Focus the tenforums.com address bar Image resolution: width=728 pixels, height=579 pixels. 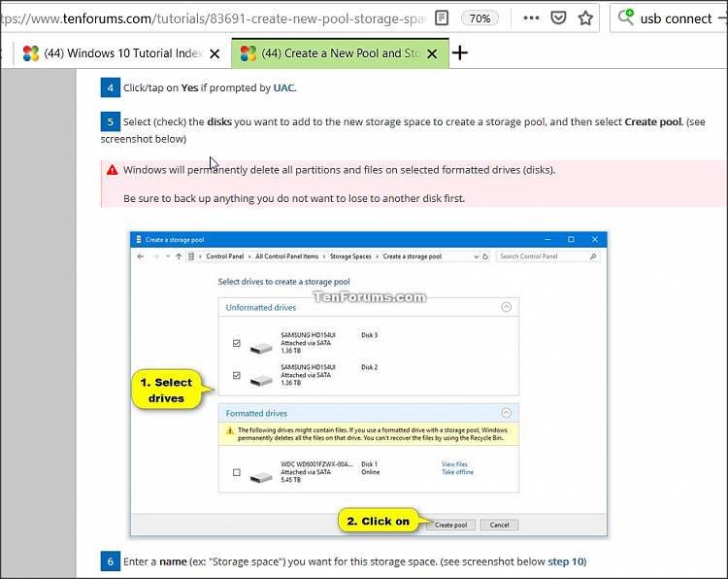[x=214, y=18]
